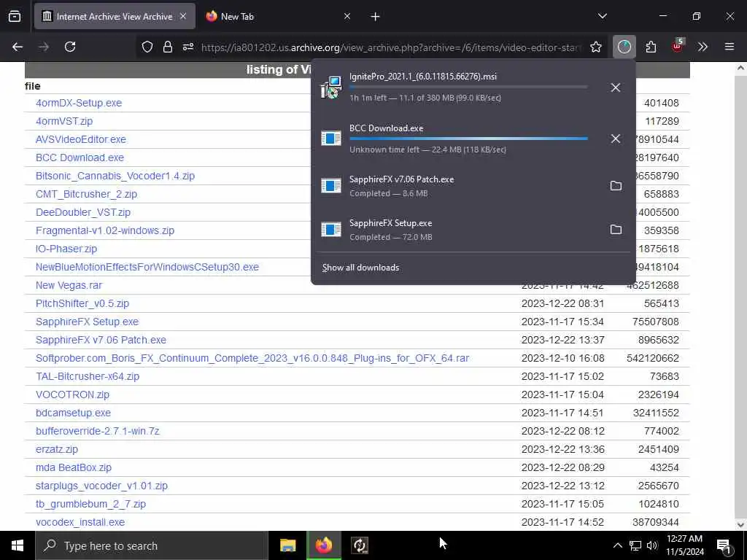Click the BCC Download.exe progress bar
The image size is (747, 560).
click(x=468, y=139)
